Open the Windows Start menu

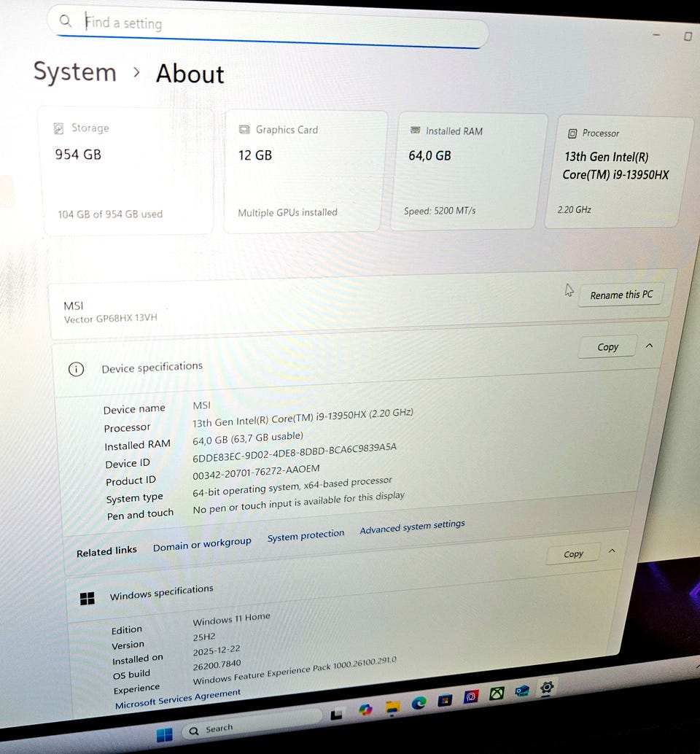pyautogui.click(x=164, y=735)
